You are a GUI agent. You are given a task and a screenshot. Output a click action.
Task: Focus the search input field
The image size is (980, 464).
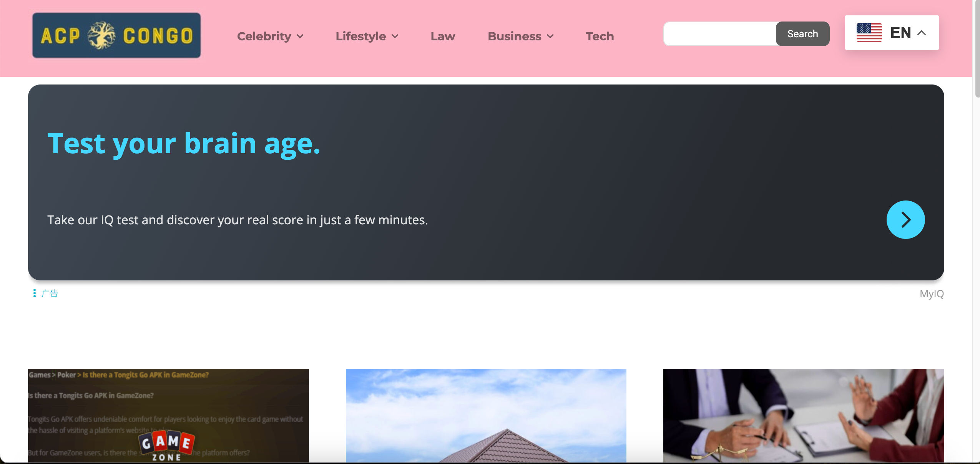coord(720,34)
